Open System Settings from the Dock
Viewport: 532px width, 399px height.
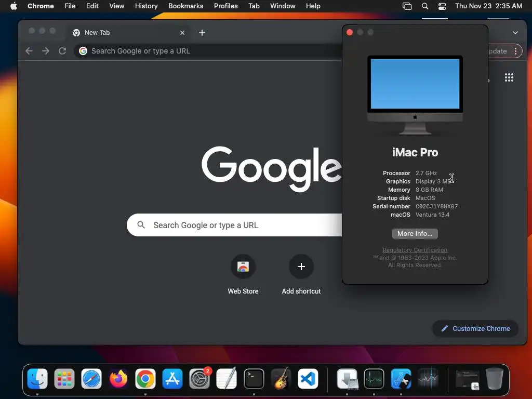click(x=199, y=378)
